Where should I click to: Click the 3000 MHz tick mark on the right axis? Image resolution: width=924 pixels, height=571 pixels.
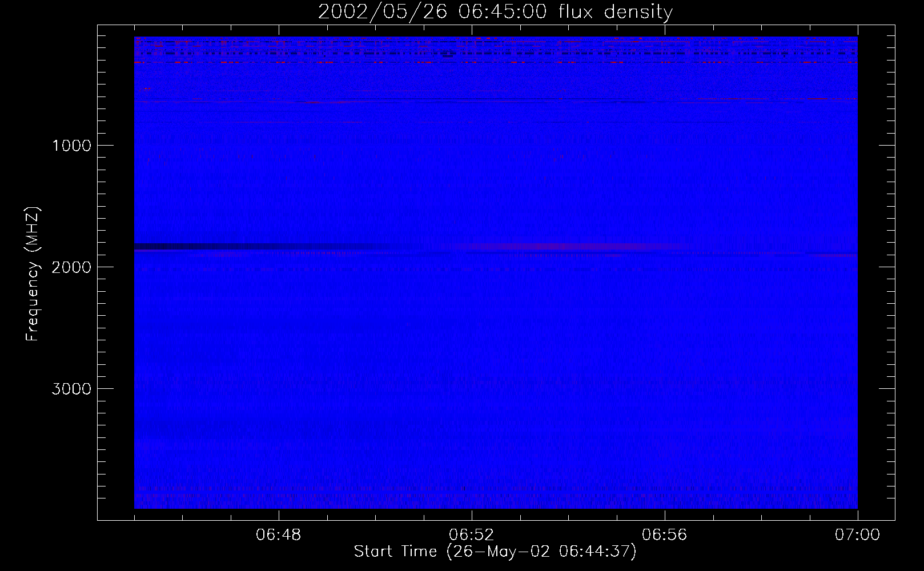887,388
